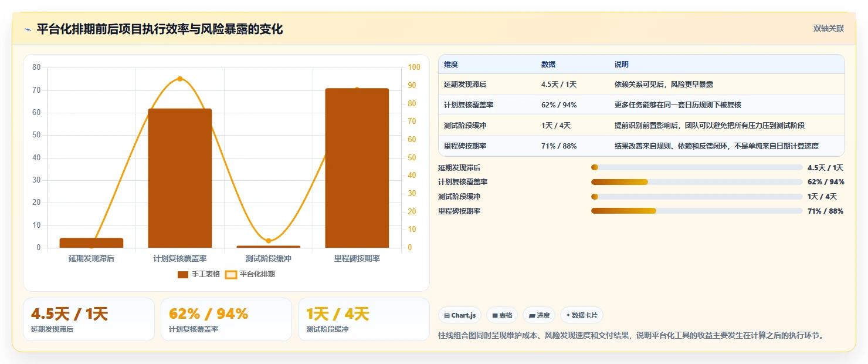Click the 里程碑按期率 bar in the chart
This screenshot has width=868, height=364.
point(357,168)
